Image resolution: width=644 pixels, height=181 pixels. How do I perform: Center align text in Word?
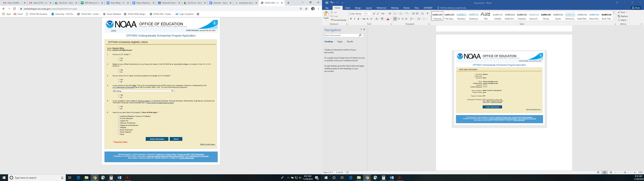click(399, 19)
